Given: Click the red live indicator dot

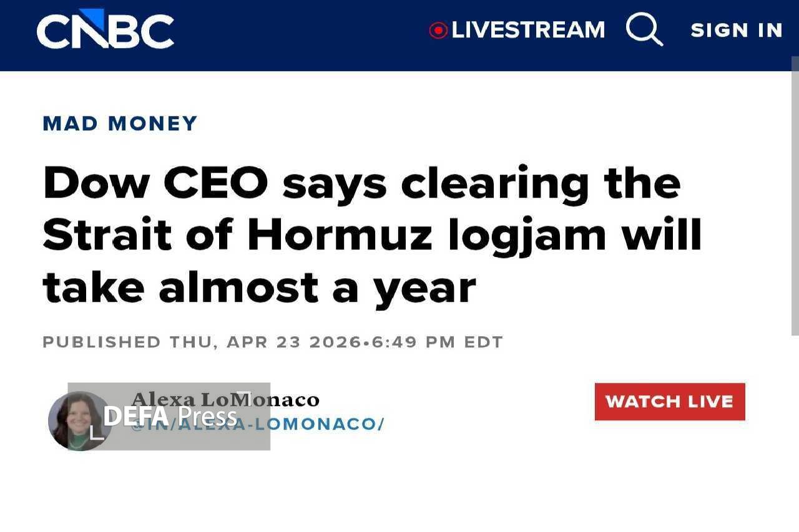Looking at the screenshot, I should pyautogui.click(x=438, y=30).
